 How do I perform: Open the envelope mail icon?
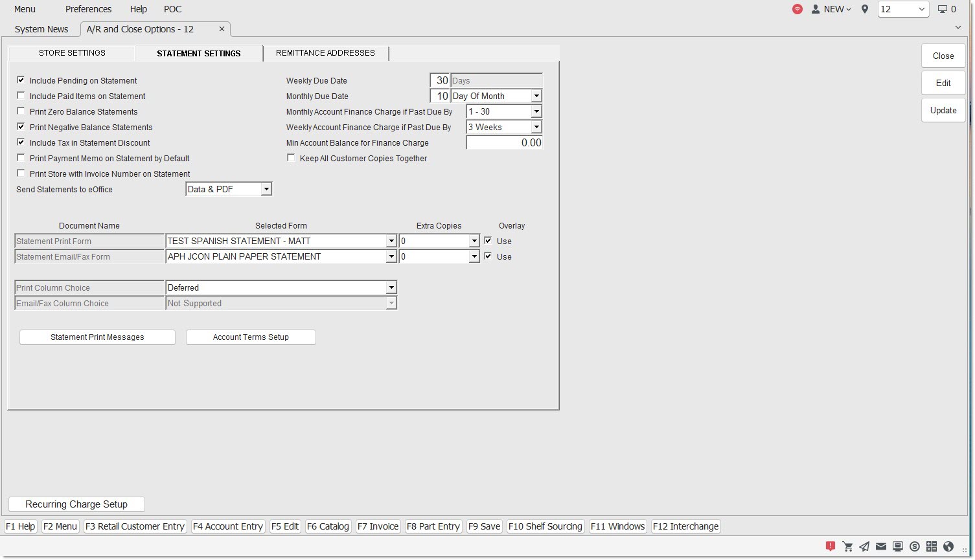coord(881,546)
